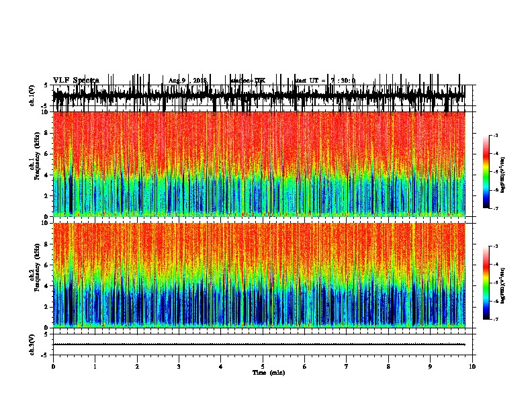The height and width of the screenshot is (411, 532).
Task: Click the '5' tick on ch.3(V) axis
Action: (46, 334)
